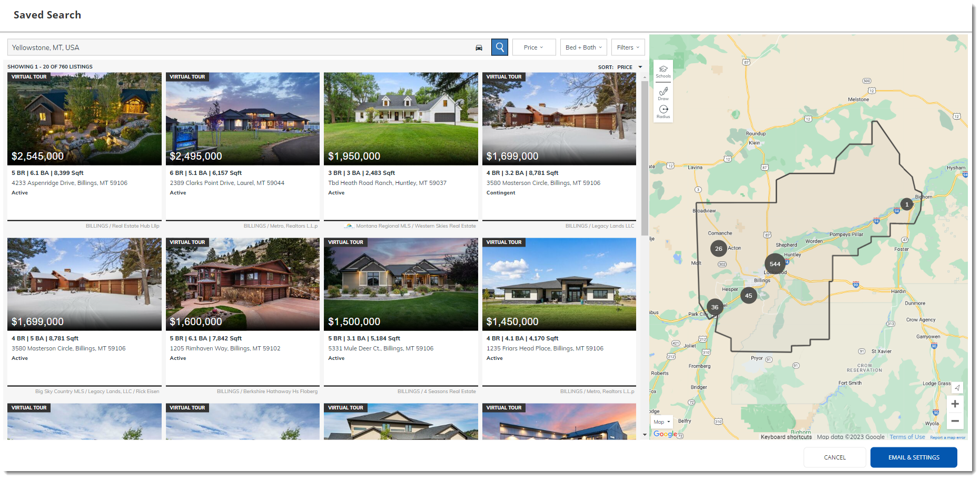Zoom out on the map
980x479 pixels.
pos(955,421)
